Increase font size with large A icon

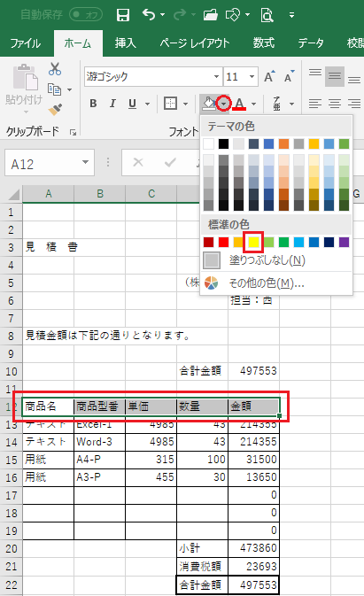tap(269, 76)
